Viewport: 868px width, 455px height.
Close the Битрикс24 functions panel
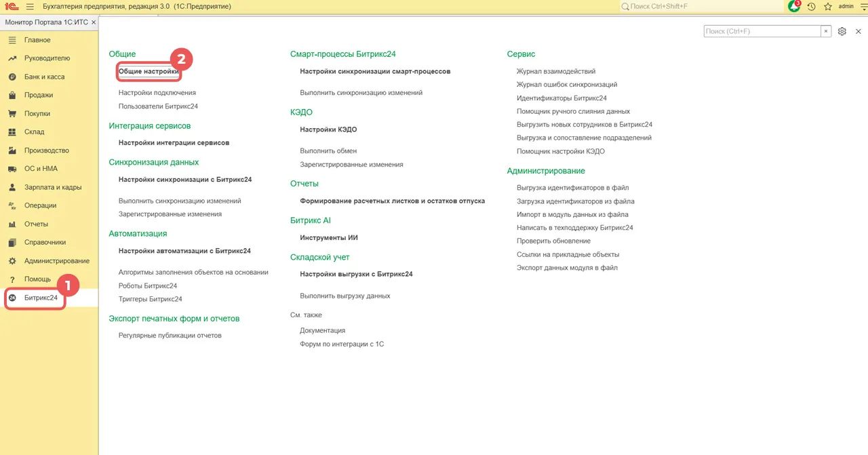click(857, 31)
